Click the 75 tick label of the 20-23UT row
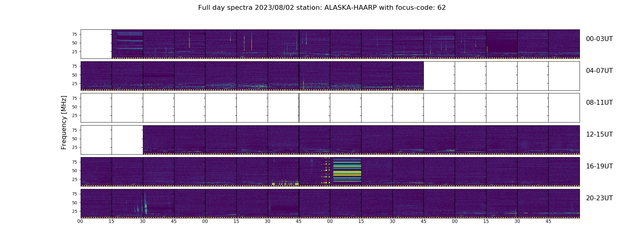The width and height of the screenshot is (644, 245). click(x=75, y=194)
